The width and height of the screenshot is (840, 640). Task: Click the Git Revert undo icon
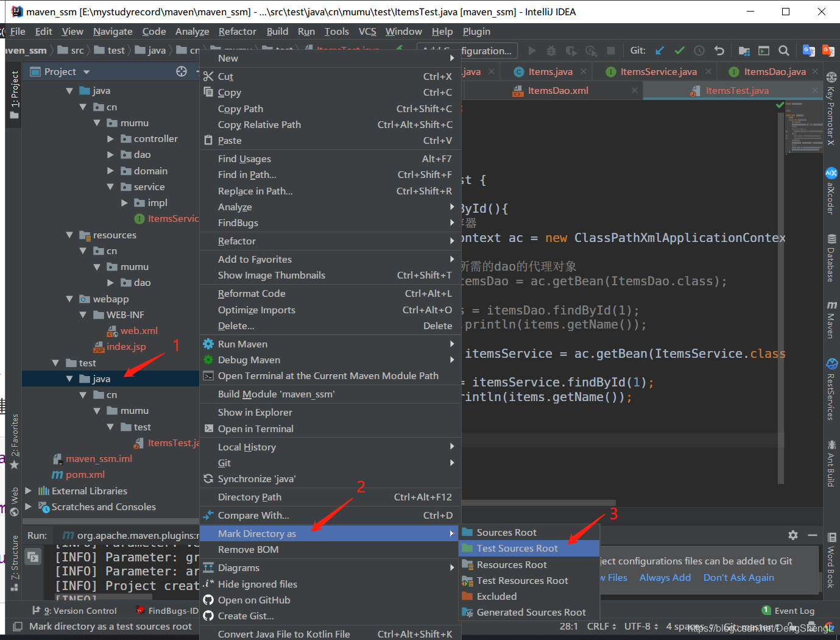[x=719, y=51]
